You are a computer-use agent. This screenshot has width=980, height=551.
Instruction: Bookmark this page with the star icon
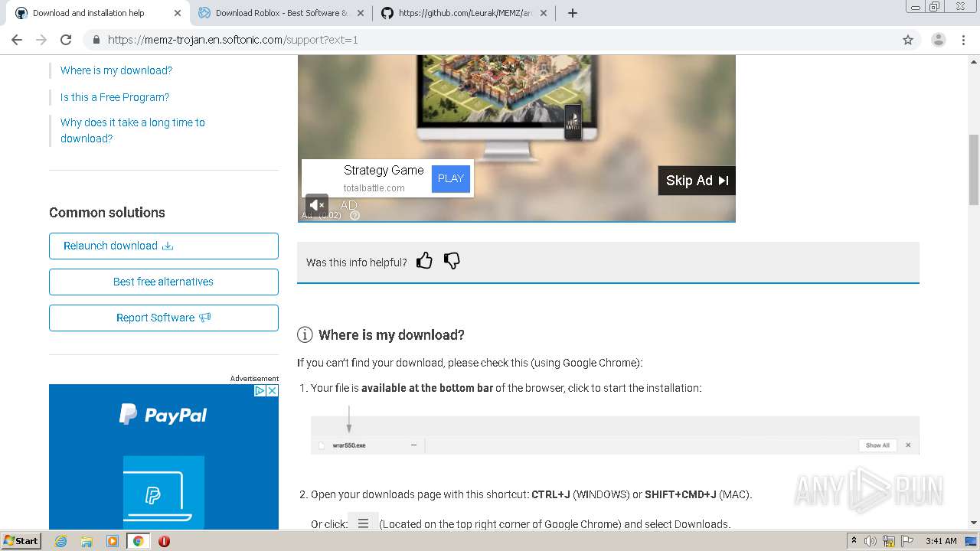point(908,40)
